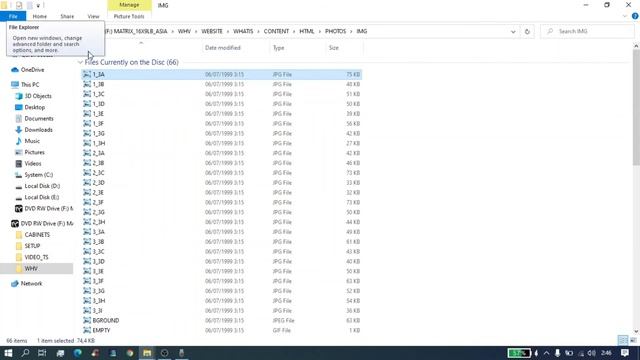Open the SETUP folder in the sidebar
The image size is (640, 360).
tap(28, 246)
